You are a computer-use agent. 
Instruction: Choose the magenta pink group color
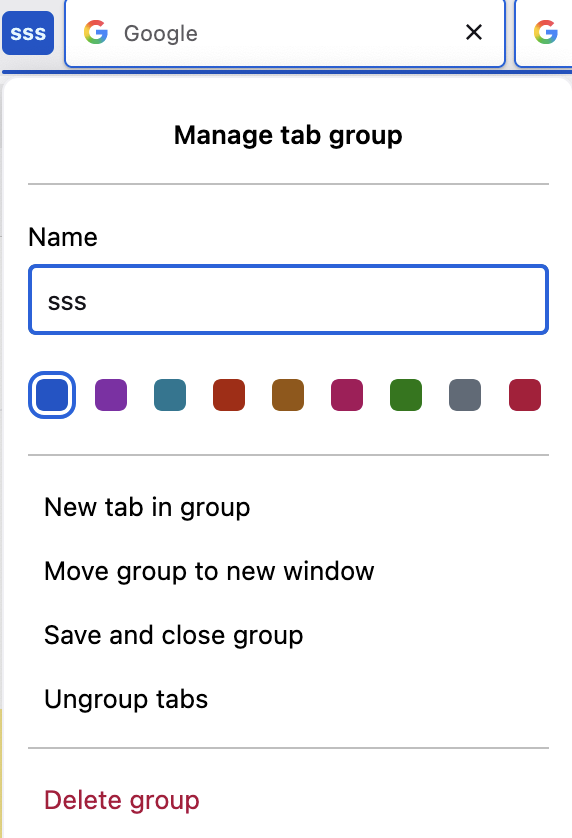[347, 395]
